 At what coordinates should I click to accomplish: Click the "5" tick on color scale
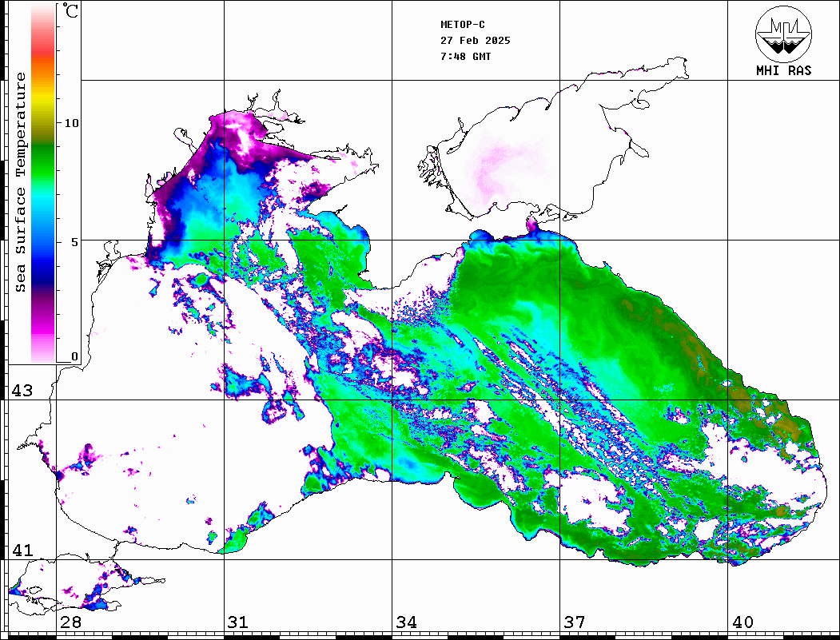[75, 241]
